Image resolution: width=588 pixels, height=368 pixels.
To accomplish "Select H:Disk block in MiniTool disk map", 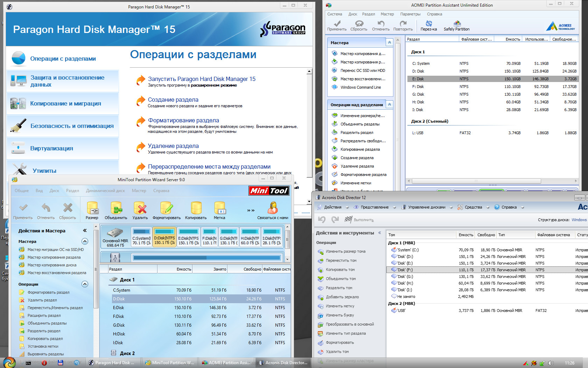I will click(x=250, y=237).
